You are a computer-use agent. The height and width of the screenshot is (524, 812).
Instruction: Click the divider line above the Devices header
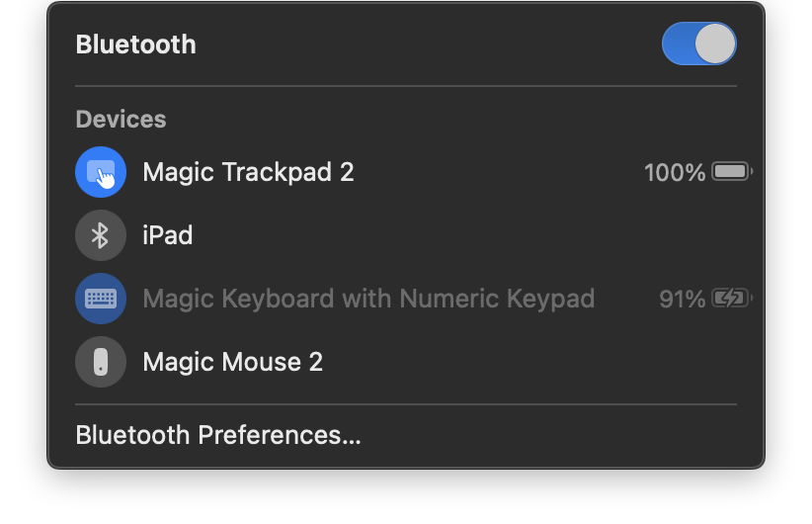click(405, 86)
